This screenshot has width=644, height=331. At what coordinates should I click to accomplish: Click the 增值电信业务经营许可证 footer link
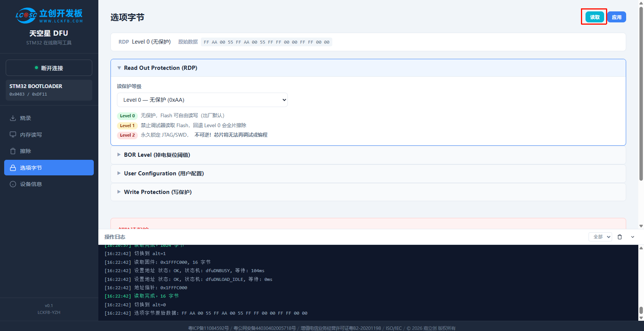point(341,328)
